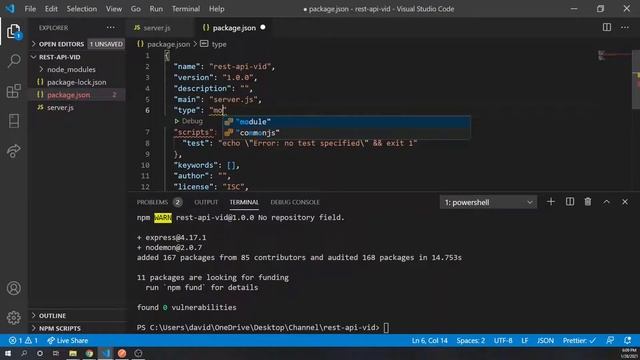This screenshot has height=360, width=640.
Task: Switch to the Output panel tab
Action: coord(206,202)
